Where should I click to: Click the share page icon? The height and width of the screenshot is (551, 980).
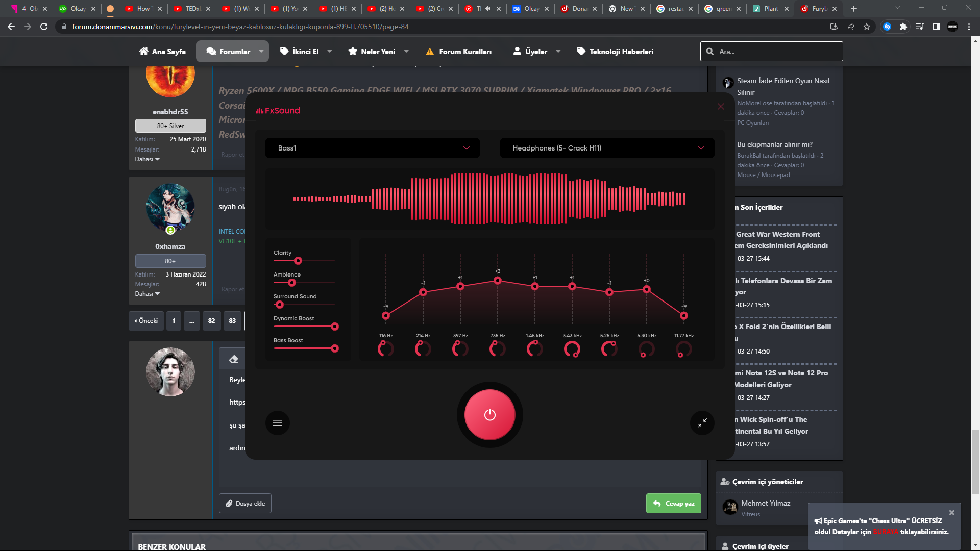click(850, 27)
